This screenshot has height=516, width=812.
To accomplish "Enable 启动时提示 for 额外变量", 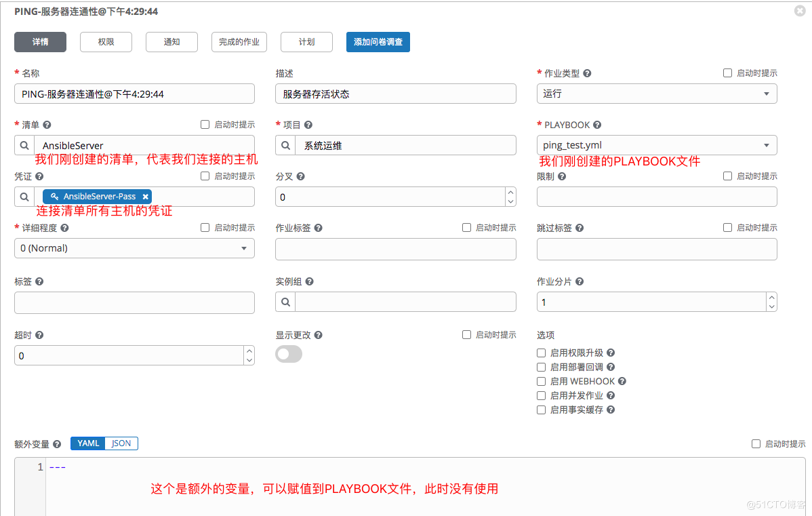I will tap(756, 444).
